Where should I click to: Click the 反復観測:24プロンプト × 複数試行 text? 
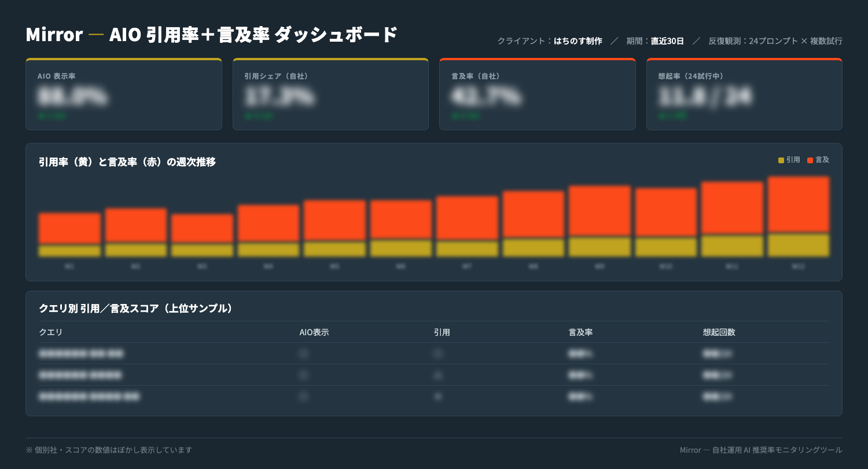tap(775, 41)
